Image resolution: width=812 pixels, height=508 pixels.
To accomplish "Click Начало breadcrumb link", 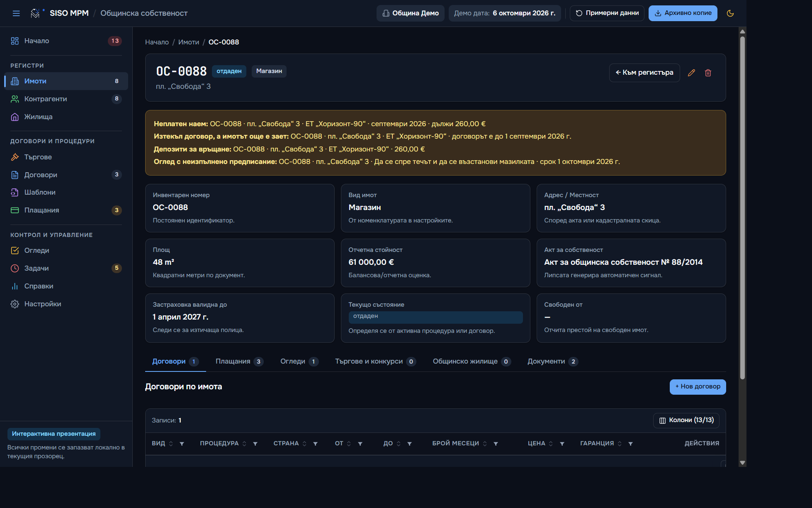I will tap(157, 42).
